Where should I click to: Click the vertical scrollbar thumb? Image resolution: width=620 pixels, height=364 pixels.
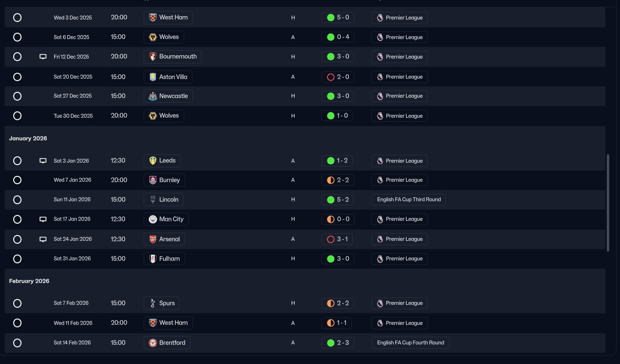point(608,203)
